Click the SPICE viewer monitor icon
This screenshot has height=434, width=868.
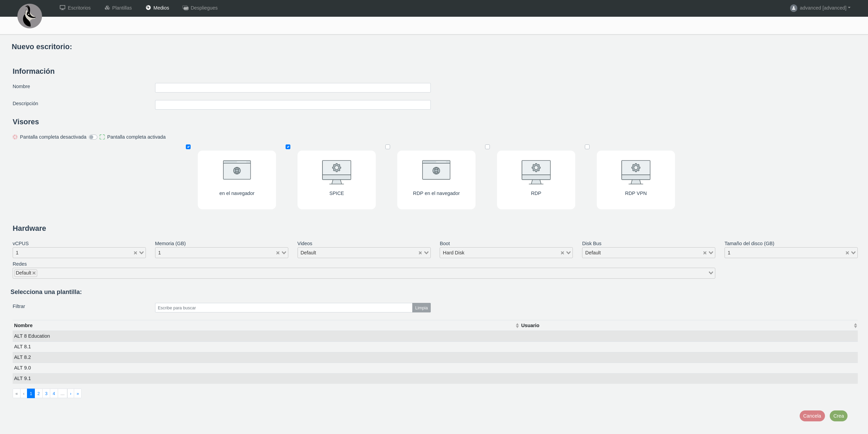(336, 172)
